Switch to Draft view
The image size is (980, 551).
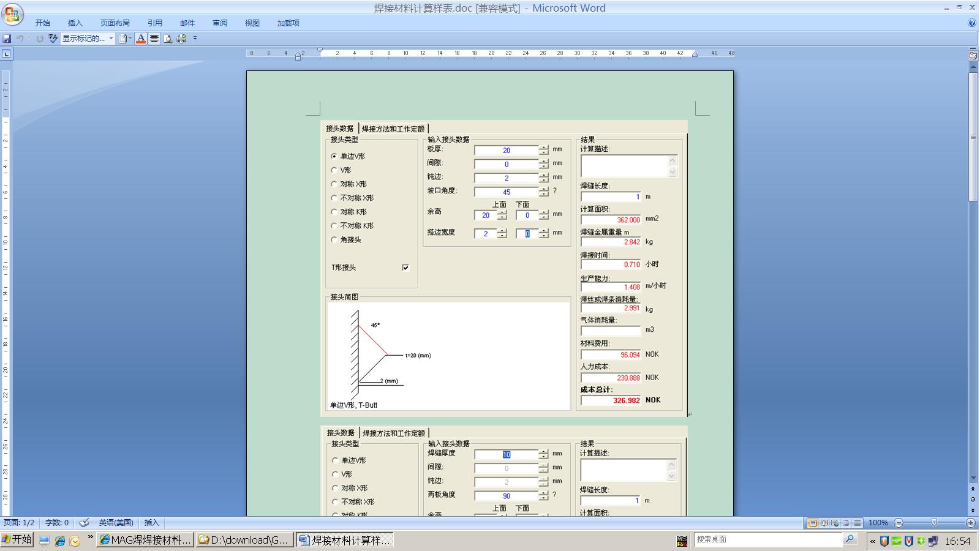pos(858,523)
